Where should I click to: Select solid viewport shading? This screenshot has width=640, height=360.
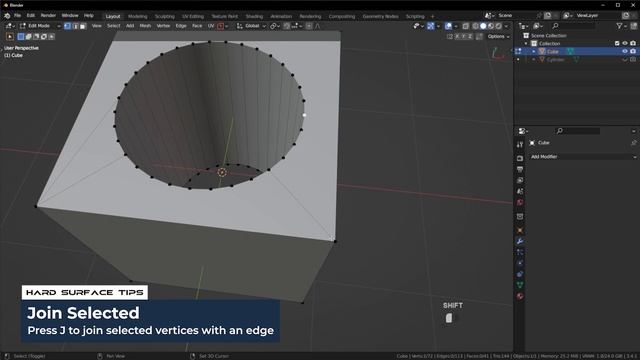click(x=483, y=26)
